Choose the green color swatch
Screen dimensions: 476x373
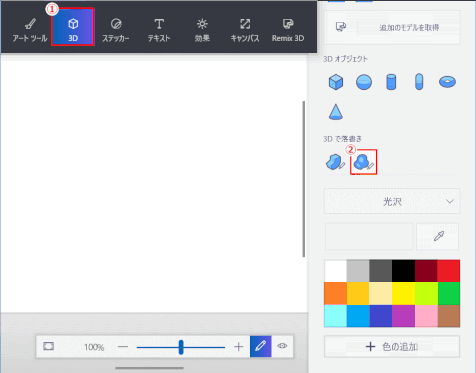(449, 293)
